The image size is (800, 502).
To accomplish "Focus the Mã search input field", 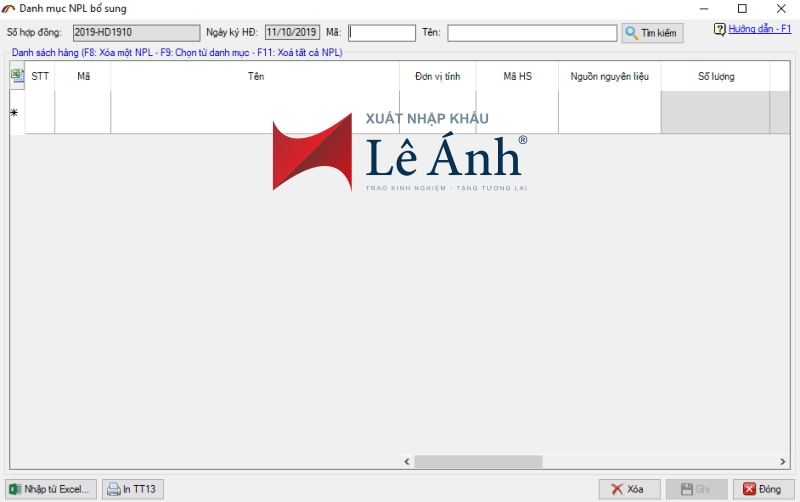I will [x=382, y=33].
